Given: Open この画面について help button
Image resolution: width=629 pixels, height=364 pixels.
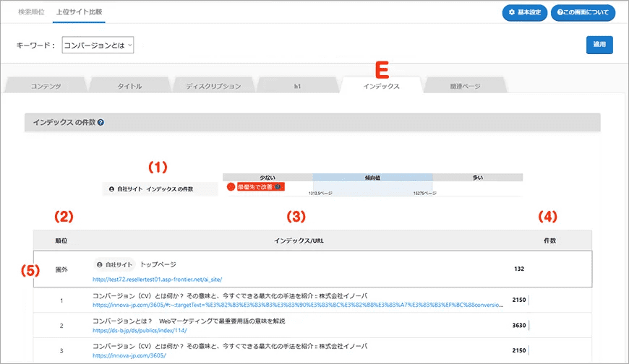Looking at the screenshot, I should click(583, 12).
